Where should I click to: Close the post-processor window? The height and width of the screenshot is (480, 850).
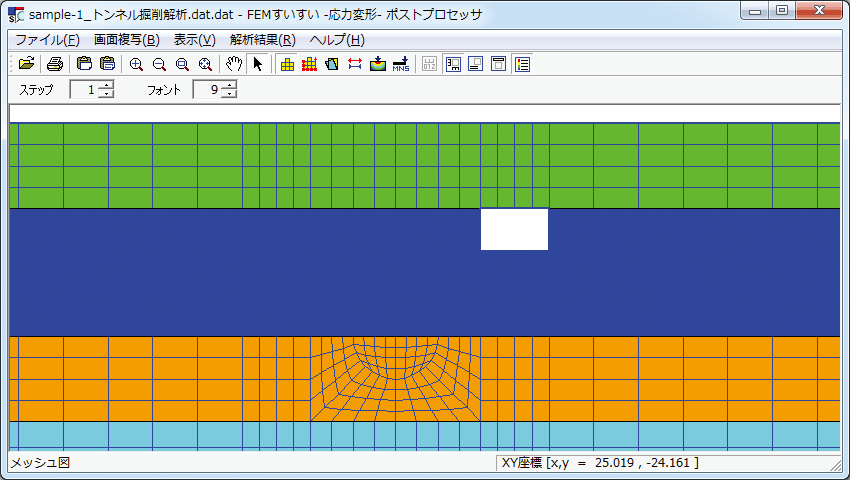coord(820,10)
